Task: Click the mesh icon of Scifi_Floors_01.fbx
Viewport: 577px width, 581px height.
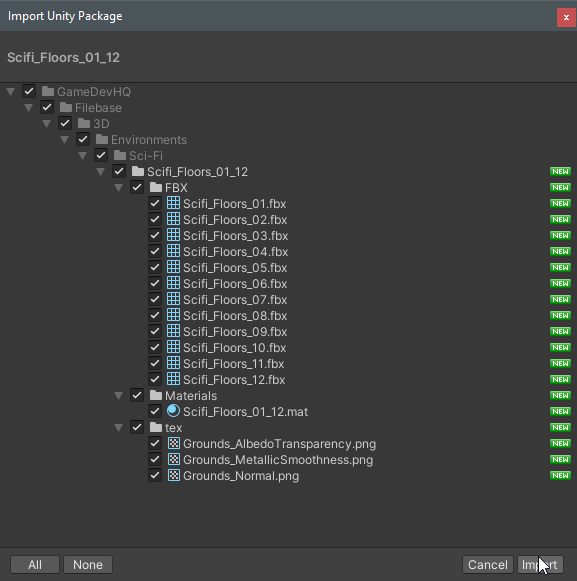Action: 173,203
